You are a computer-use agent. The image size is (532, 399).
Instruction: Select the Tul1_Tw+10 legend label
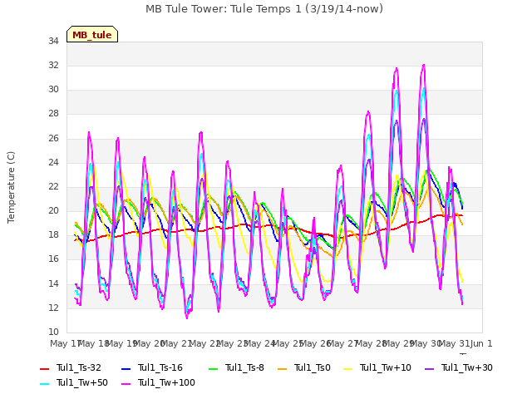(386, 367)
